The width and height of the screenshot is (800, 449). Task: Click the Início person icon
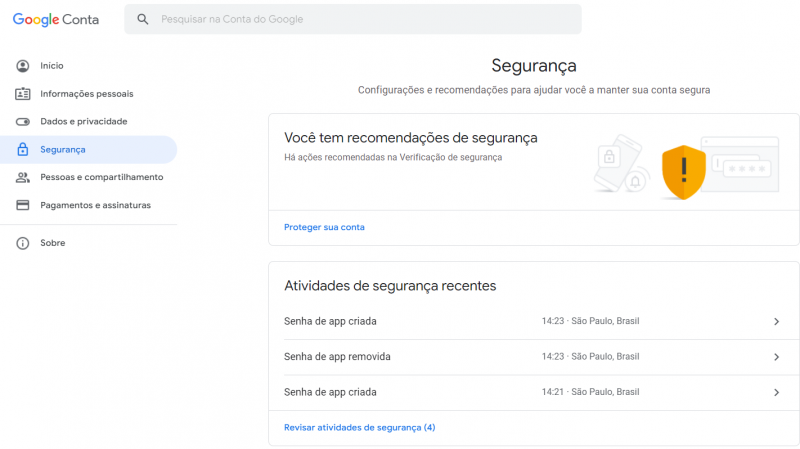[x=22, y=66]
